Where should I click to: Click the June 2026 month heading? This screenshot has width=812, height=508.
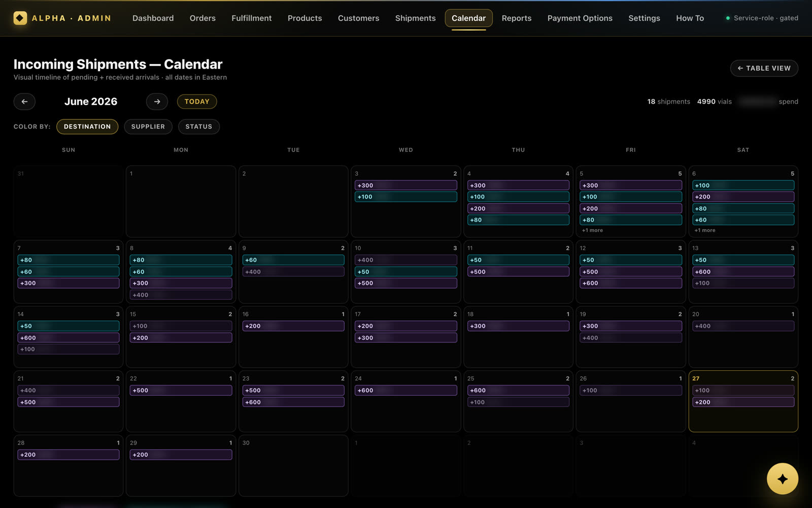click(91, 102)
